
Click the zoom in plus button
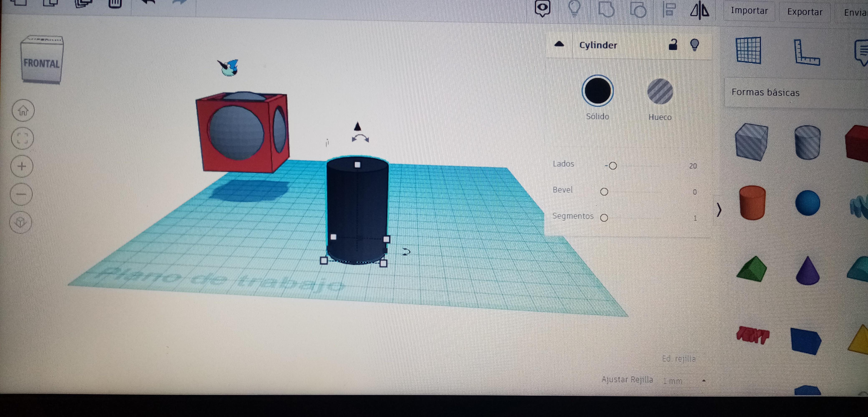(22, 166)
